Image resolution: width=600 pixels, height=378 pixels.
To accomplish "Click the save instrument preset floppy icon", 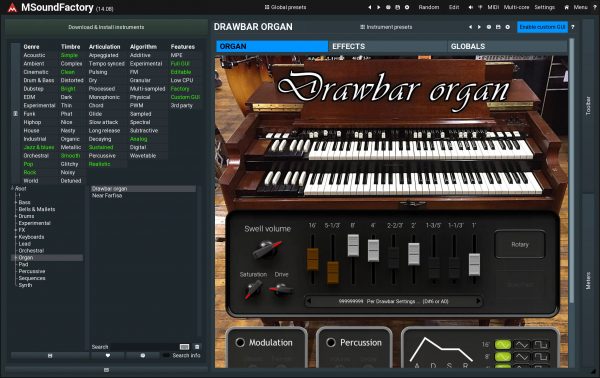I will pos(498,27).
